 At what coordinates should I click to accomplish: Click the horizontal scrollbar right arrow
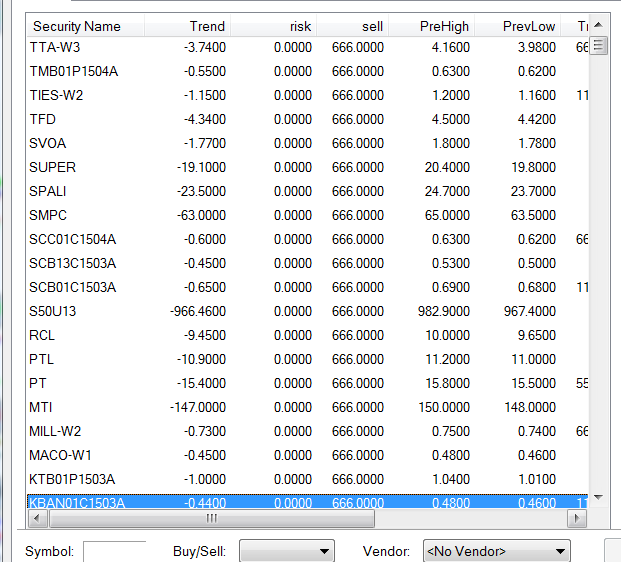(x=577, y=518)
